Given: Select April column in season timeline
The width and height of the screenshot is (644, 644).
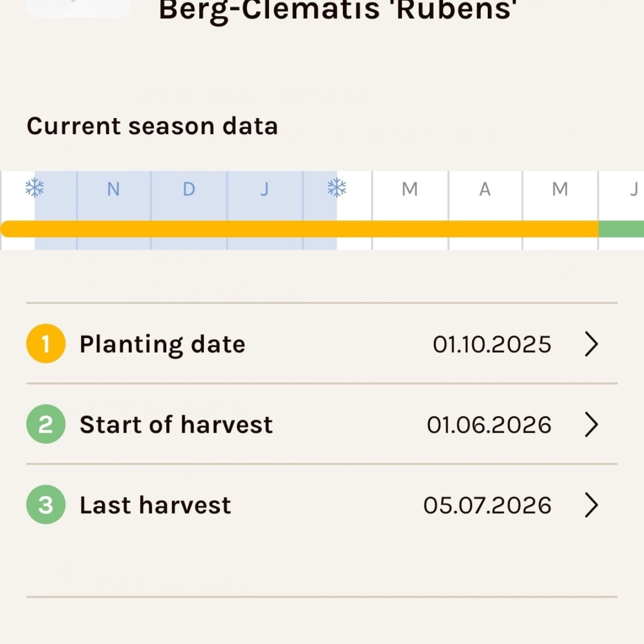Looking at the screenshot, I should click(485, 189).
